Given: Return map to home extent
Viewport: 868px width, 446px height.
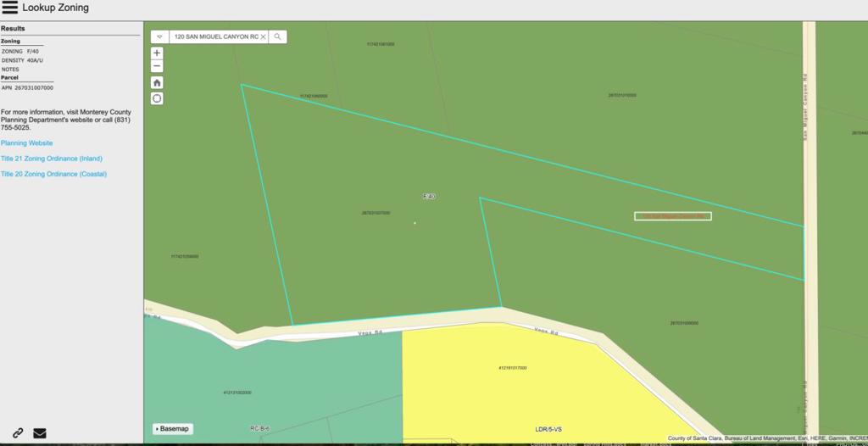Looking at the screenshot, I should click(x=157, y=82).
